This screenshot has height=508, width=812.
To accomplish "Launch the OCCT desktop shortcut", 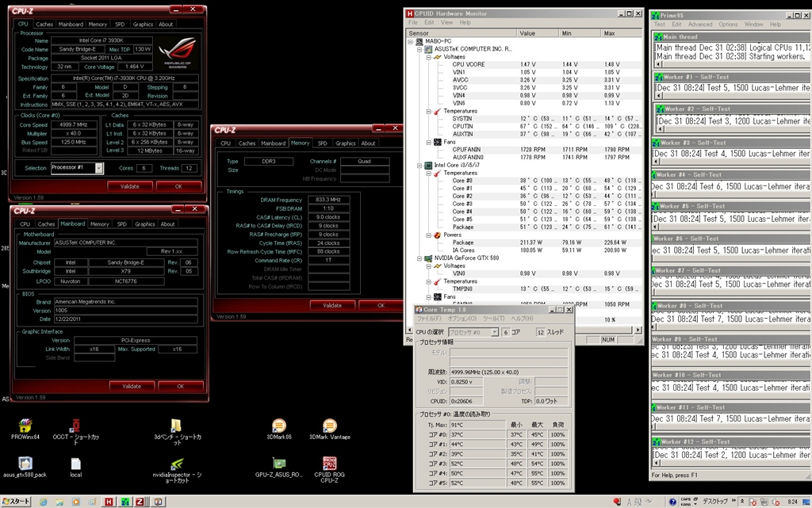I will [77, 426].
